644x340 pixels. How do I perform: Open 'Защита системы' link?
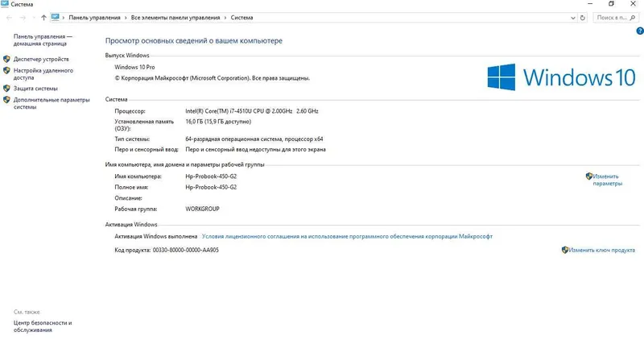[35, 89]
